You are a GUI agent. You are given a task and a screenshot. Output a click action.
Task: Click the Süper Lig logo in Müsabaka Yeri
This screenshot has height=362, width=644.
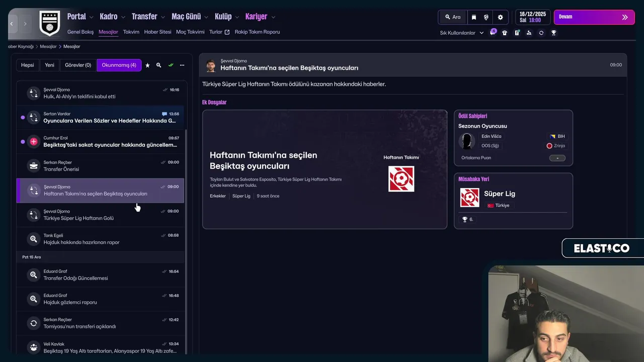coord(469,197)
